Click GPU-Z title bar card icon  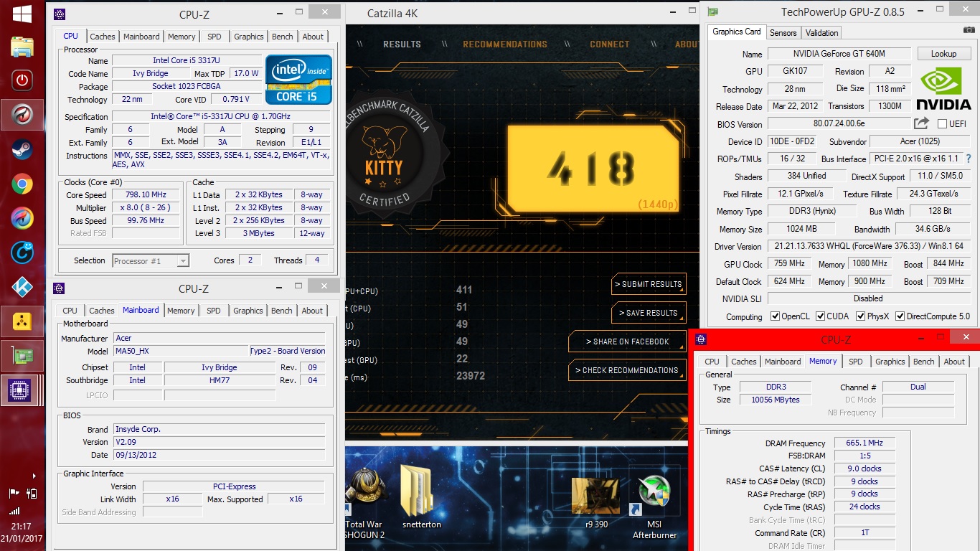713,11
